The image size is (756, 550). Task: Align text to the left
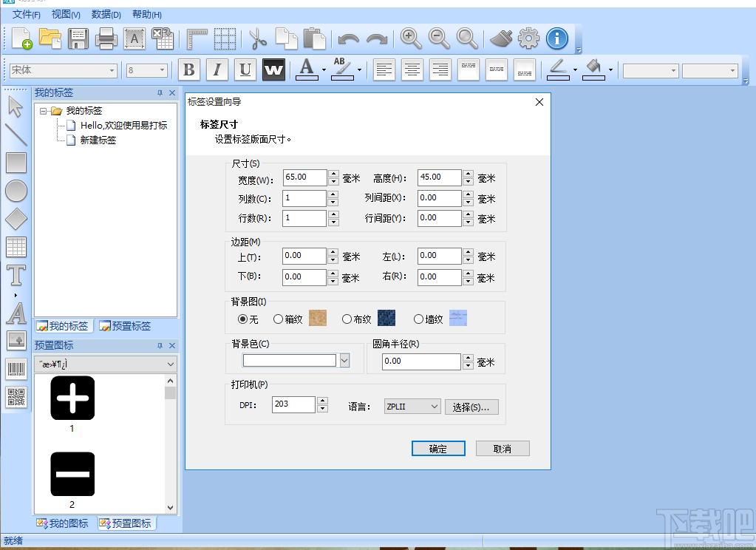(384, 70)
